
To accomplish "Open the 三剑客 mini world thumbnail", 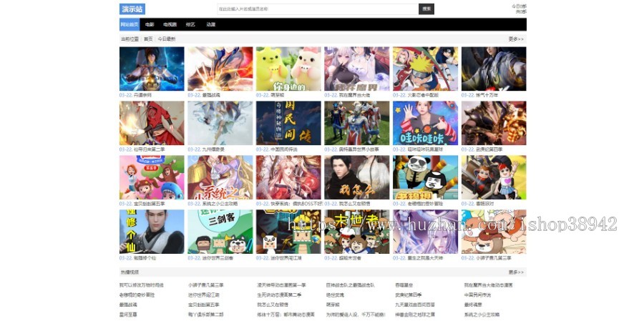I will point(220,232).
